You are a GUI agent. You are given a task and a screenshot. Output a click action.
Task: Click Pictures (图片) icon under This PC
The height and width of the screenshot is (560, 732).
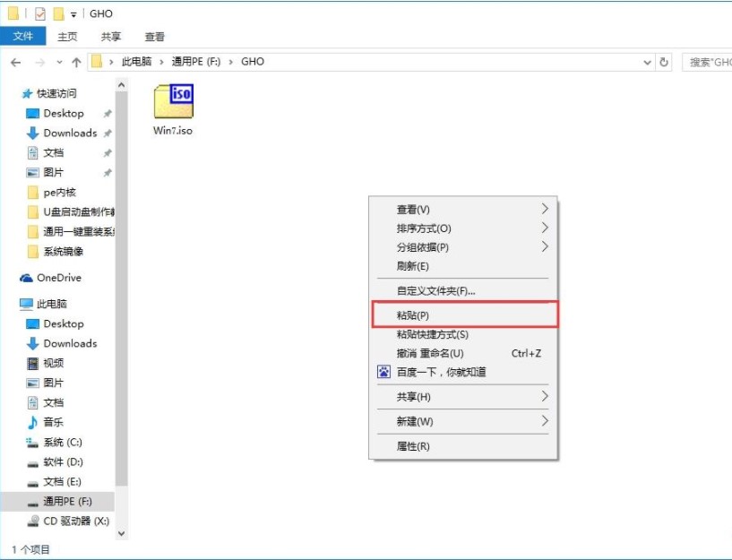32,383
